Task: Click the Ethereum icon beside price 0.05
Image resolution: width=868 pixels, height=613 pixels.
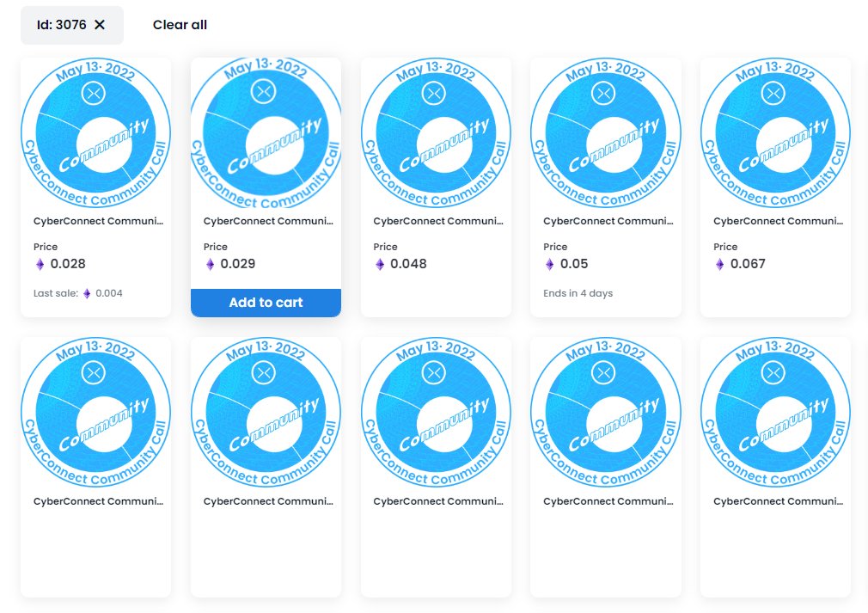Action: pyautogui.click(x=550, y=264)
